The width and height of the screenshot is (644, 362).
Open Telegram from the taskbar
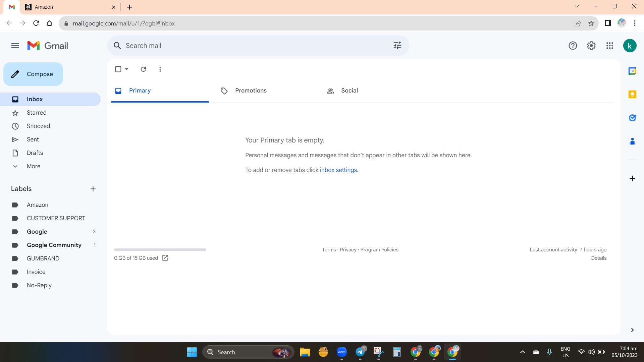click(x=360, y=352)
